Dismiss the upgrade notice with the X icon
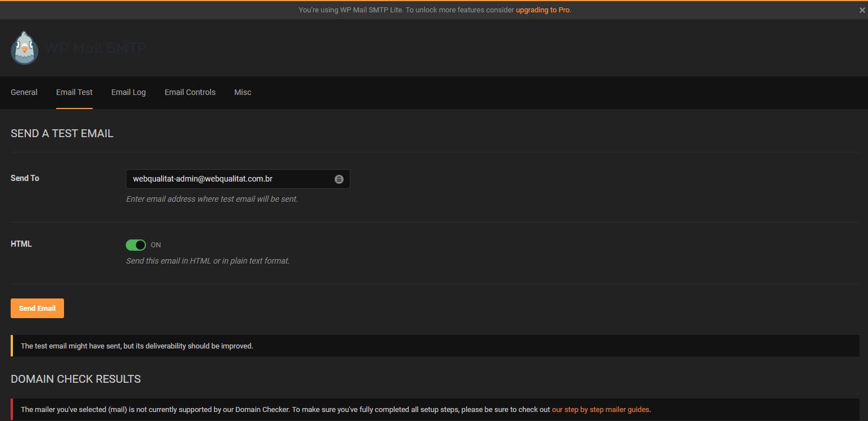Screen dimensions: 868x421 click(862, 10)
